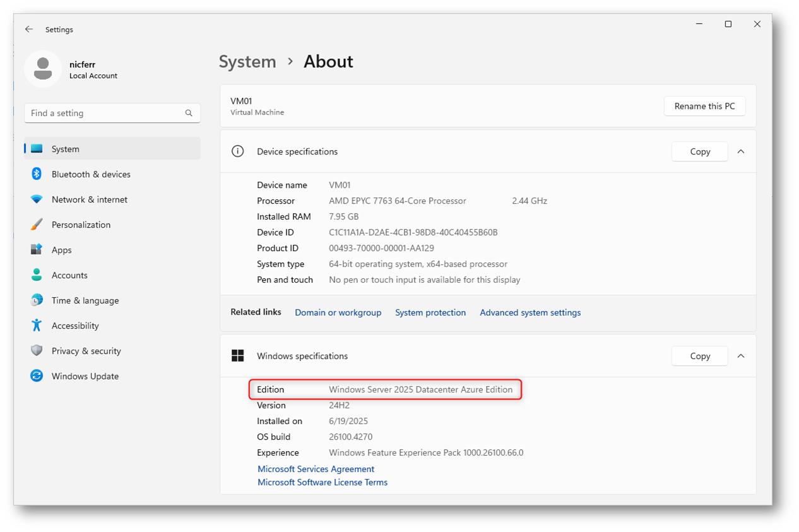Click Rename this PC button

(704, 106)
